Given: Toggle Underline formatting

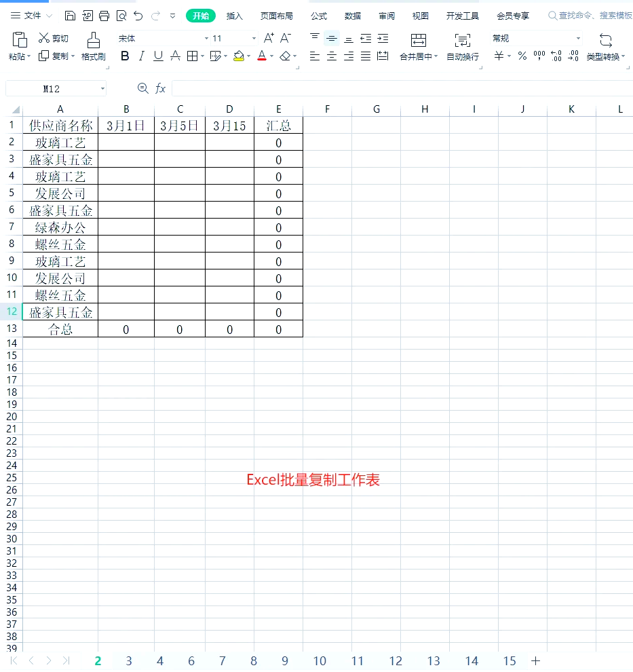Looking at the screenshot, I should pyautogui.click(x=158, y=56).
